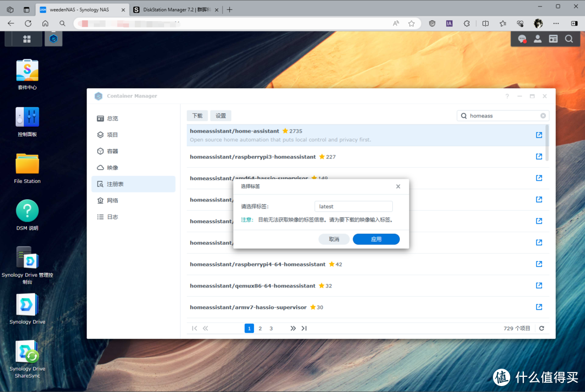
Task: Open browser settings three-dot menu
Action: [556, 23]
